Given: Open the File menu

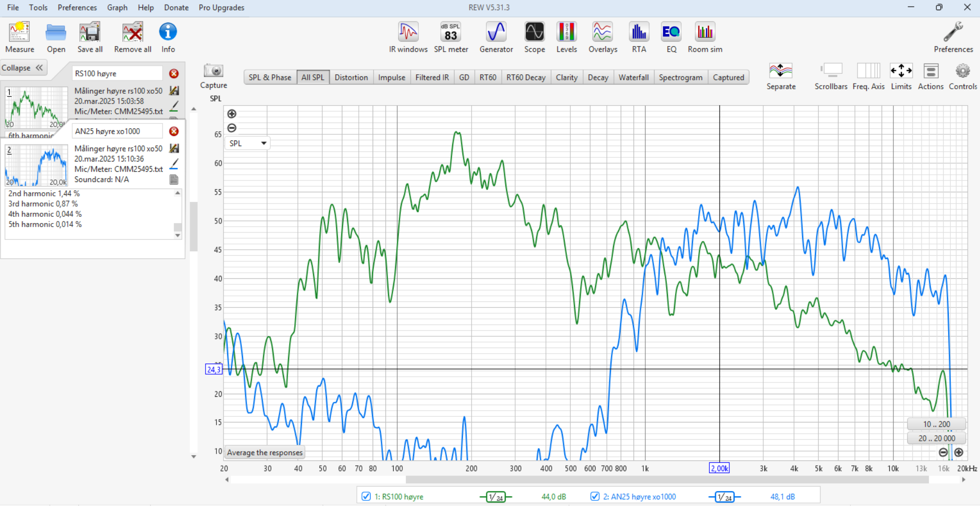Looking at the screenshot, I should (x=13, y=8).
